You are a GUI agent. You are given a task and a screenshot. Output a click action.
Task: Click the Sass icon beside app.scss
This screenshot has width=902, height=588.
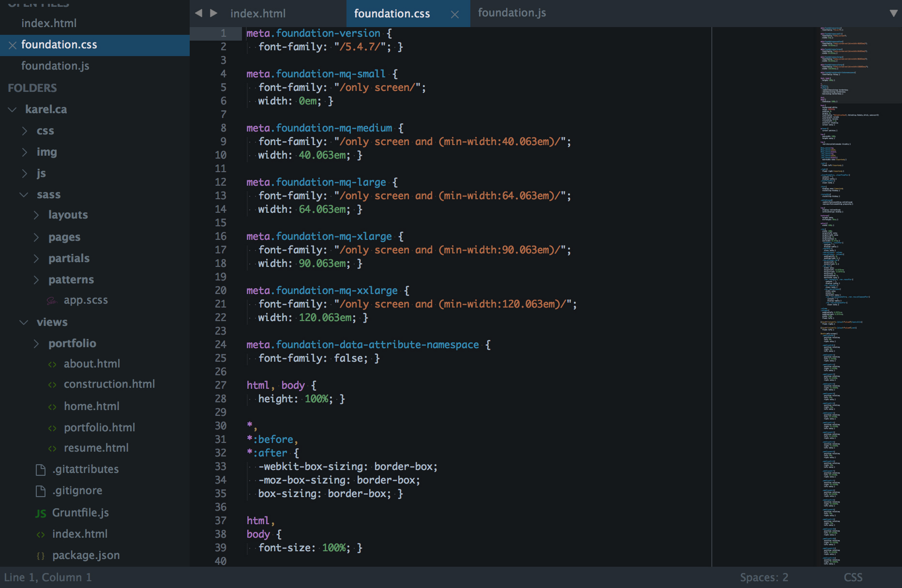[52, 301]
